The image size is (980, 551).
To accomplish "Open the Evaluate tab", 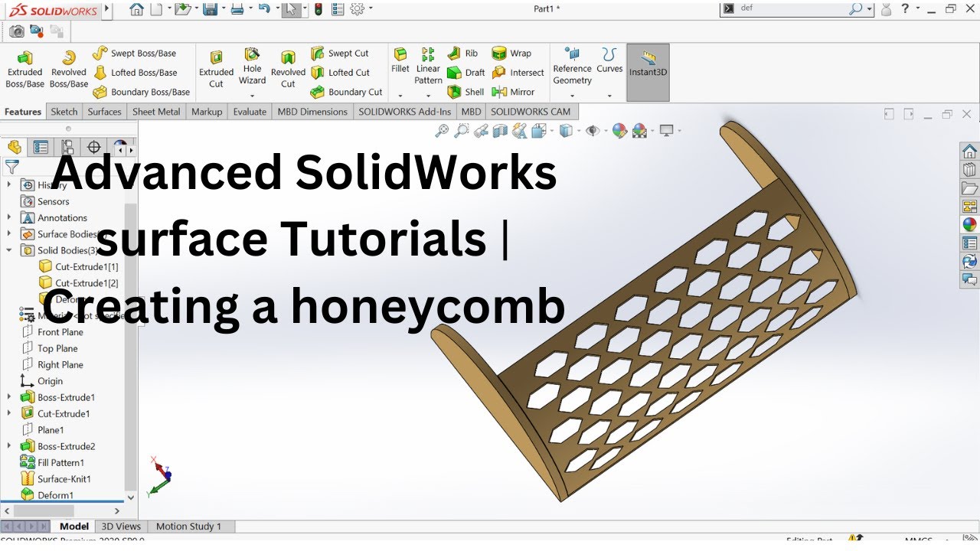I will [250, 112].
